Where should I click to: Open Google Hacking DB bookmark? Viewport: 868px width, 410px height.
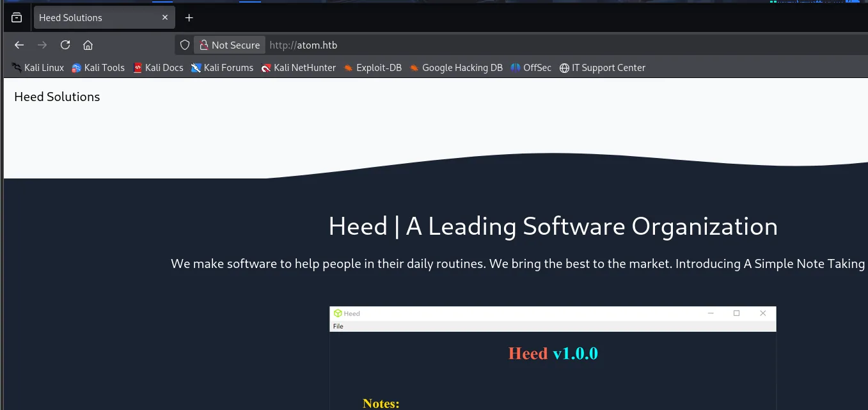point(456,68)
